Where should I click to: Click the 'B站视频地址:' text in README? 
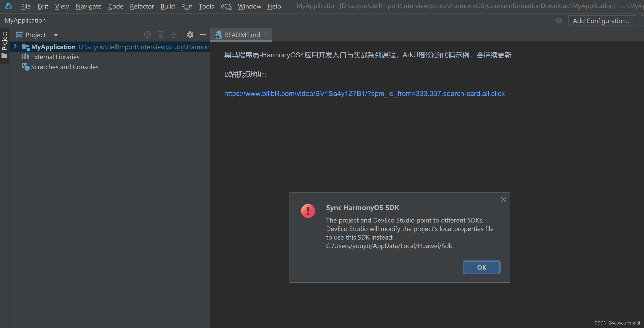point(245,74)
